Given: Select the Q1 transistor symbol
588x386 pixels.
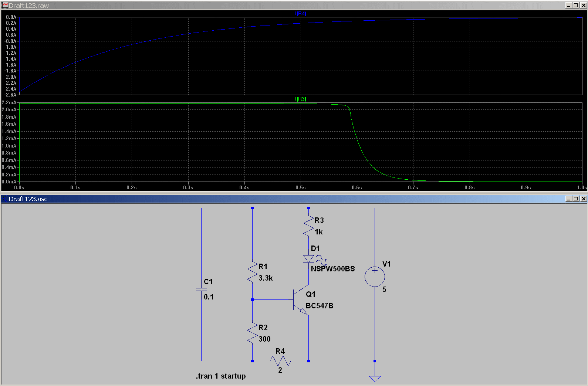Looking at the screenshot, I should point(301,300).
